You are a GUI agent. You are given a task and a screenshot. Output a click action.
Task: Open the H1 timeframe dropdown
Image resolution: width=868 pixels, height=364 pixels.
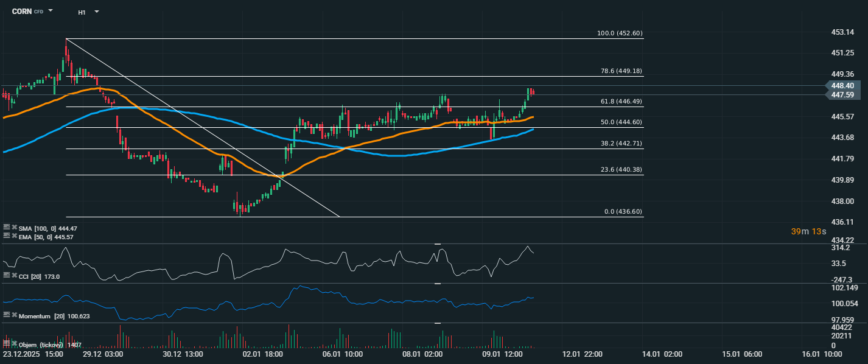tap(96, 12)
